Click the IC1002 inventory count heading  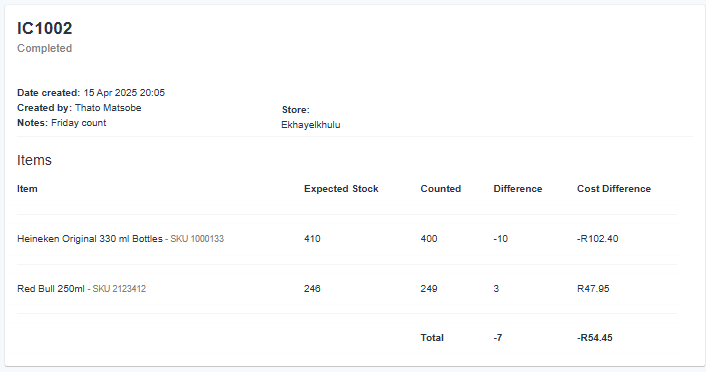tap(45, 28)
